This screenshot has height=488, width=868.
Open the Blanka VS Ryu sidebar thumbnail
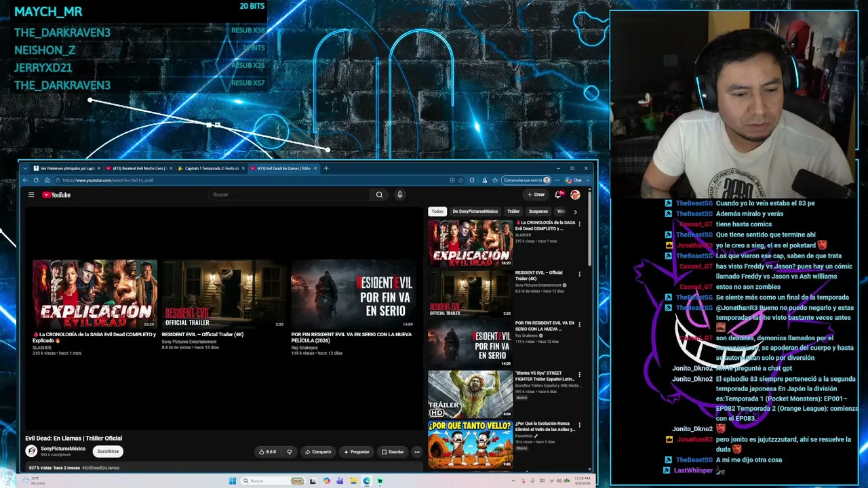(470, 394)
